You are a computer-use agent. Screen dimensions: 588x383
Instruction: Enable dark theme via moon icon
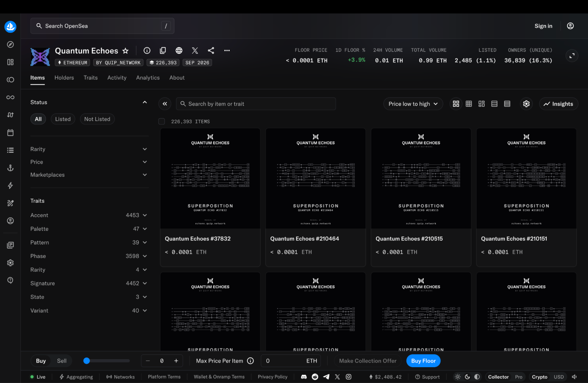click(467, 377)
